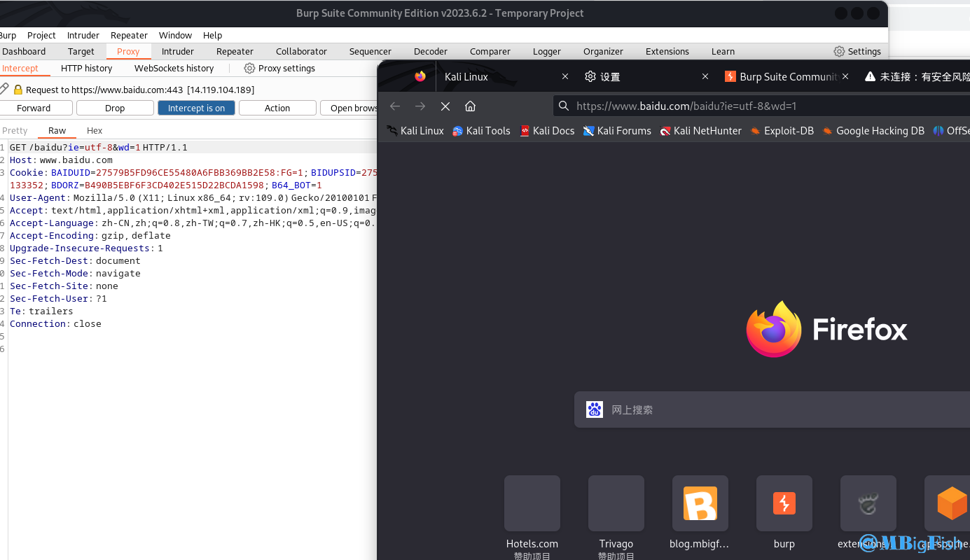Image resolution: width=970 pixels, height=560 pixels.
Task: Toggle Intercept is on button
Action: 196,108
